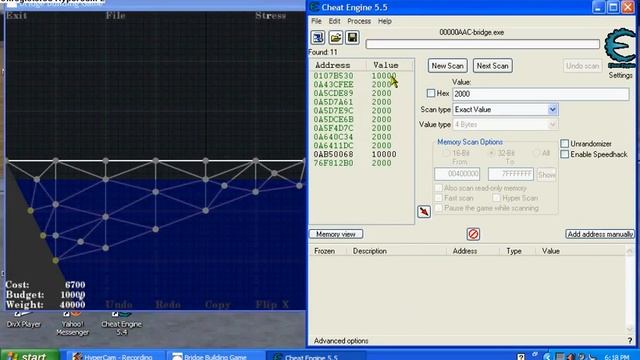
Task: Select address 0A5CDE89 row
Action: click(362, 93)
